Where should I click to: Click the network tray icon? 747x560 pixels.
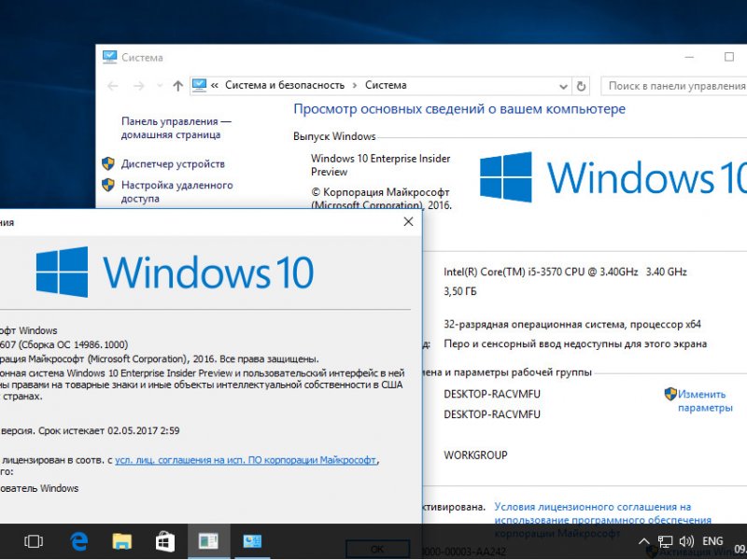665,541
